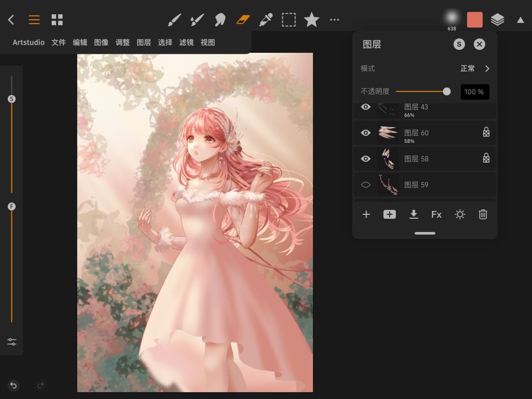The width and height of the screenshot is (532, 399).
Task: Toggle transparency lock on 图层 60
Action: point(486,133)
